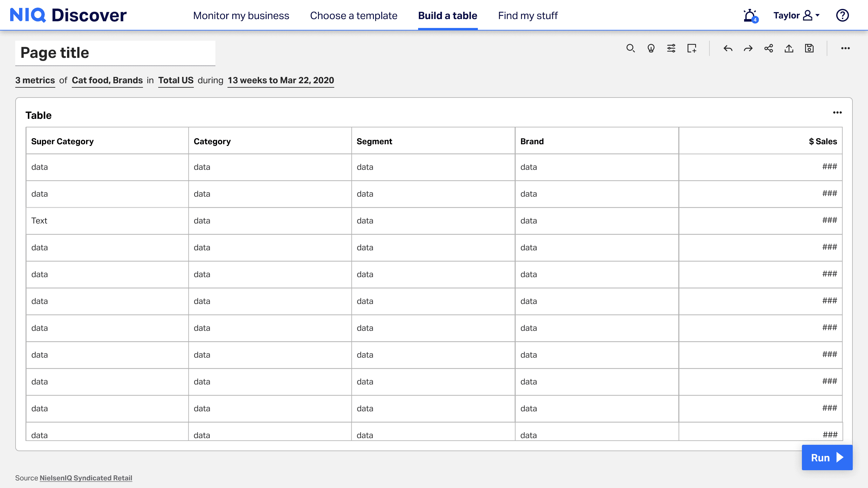Open the help question mark icon
The height and width of the screenshot is (488, 868).
(x=842, y=16)
